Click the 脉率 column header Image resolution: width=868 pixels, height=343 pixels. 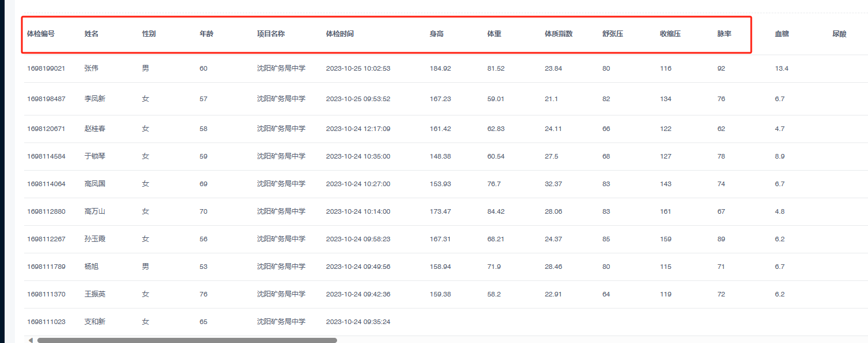pos(724,34)
